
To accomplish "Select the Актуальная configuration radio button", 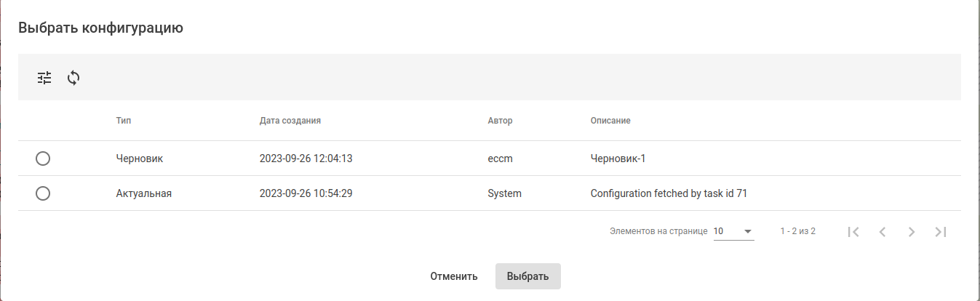I will point(43,193).
